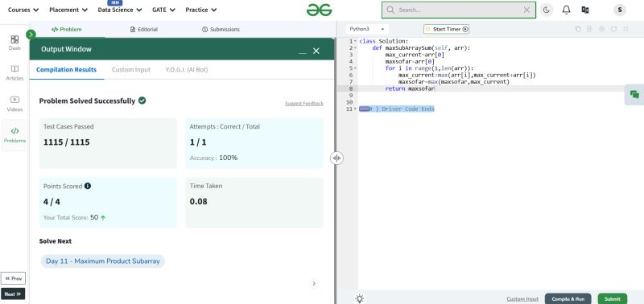Start the timer
644x304 pixels.
[447, 29]
